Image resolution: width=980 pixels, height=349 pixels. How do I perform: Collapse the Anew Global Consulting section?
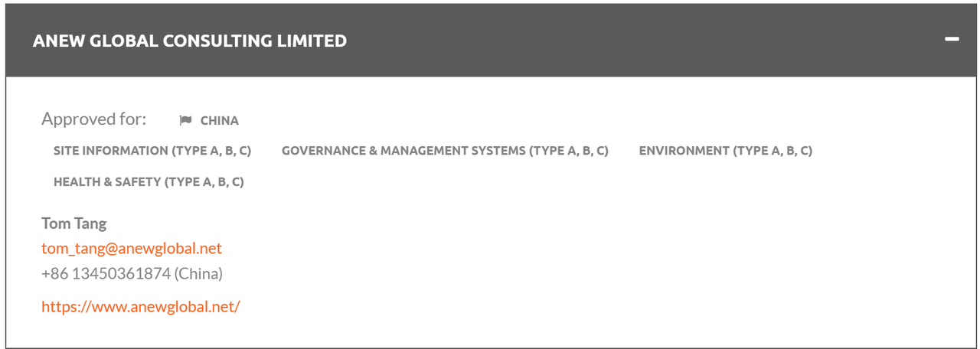point(952,39)
